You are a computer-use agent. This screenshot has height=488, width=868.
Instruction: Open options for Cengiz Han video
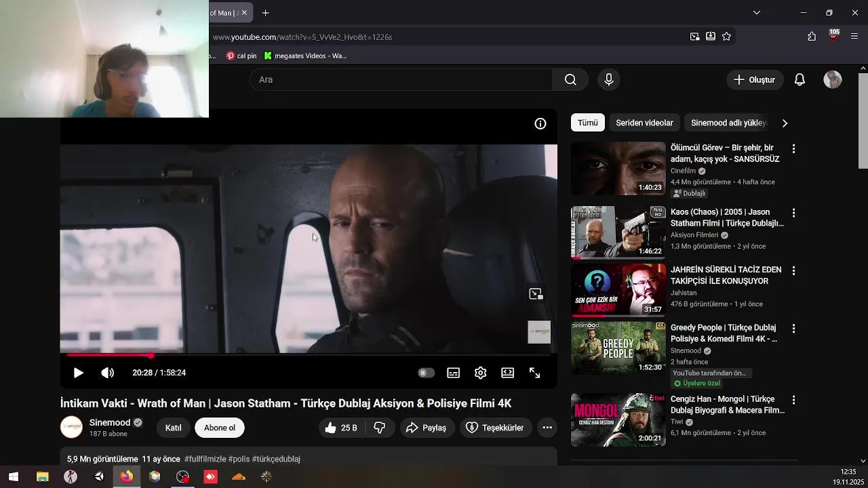click(793, 400)
